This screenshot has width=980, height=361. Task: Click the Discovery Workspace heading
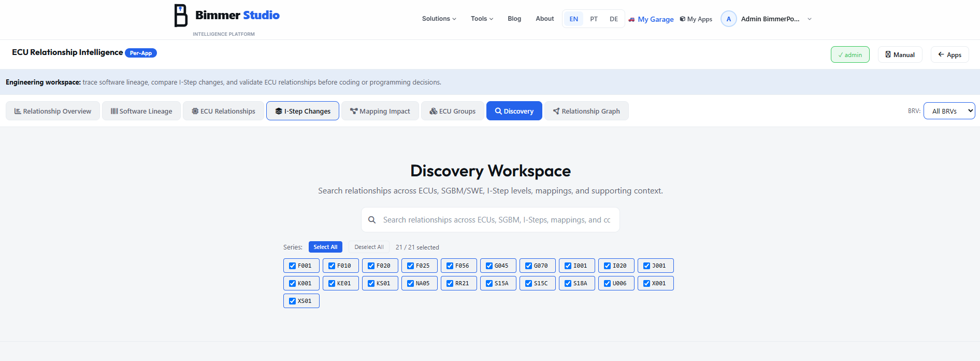(x=491, y=171)
